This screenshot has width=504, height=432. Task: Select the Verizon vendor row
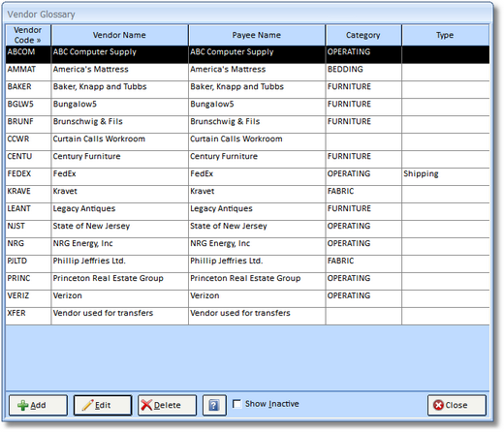pos(247,298)
